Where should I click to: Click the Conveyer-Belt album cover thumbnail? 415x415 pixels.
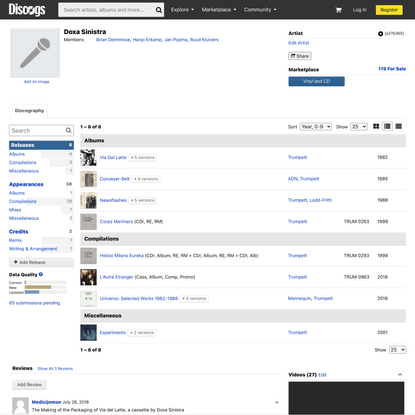pos(88,179)
